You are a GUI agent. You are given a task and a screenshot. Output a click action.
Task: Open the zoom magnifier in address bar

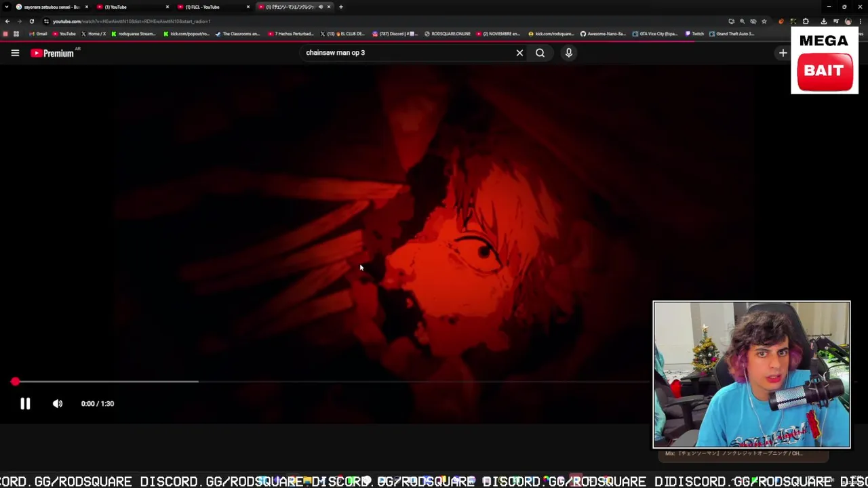click(742, 21)
